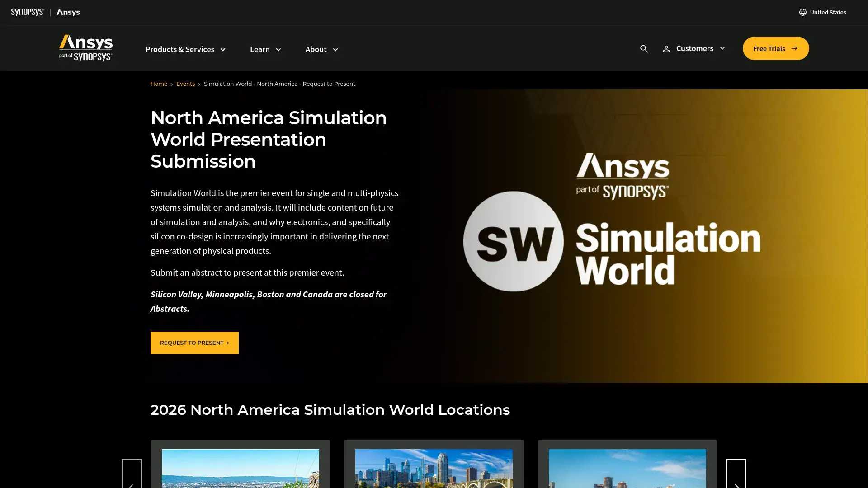Click the Free Trials arrow icon
The width and height of the screenshot is (868, 488).
(x=794, y=48)
